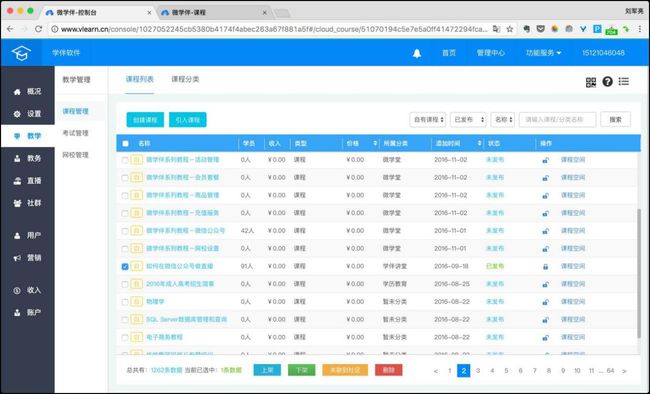Sort by the 价格 column arrows
This screenshot has width=650, height=394.
[x=375, y=143]
